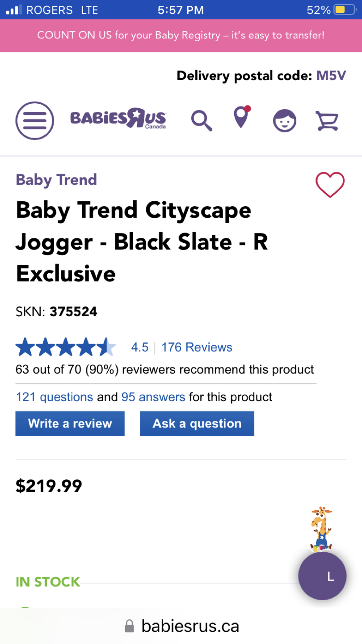
Task: Open the purple chat bubble
Action: pyautogui.click(x=322, y=576)
